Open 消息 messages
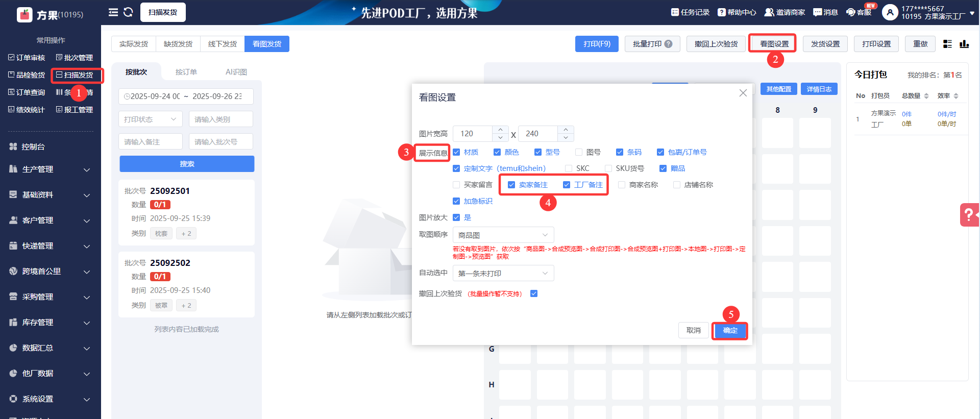 click(825, 12)
